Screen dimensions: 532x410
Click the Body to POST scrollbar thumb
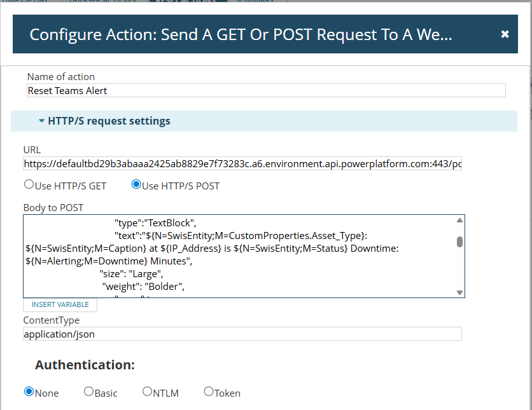(459, 242)
